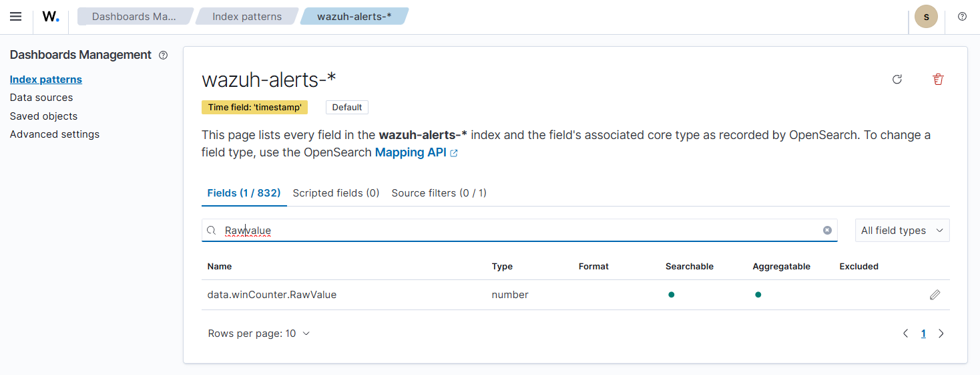
Task: Click the Wazuh logo icon
Action: pos(51,17)
